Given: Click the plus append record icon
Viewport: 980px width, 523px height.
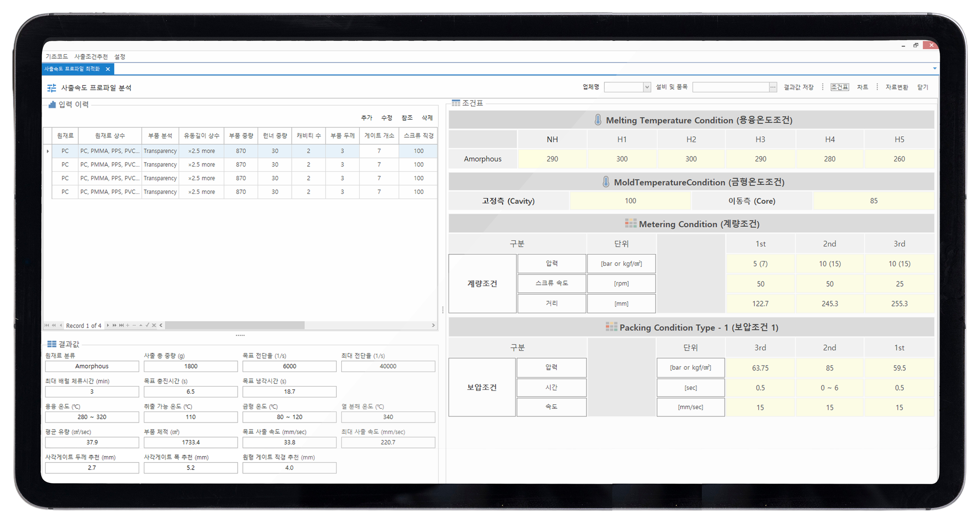Looking at the screenshot, I should click(128, 325).
